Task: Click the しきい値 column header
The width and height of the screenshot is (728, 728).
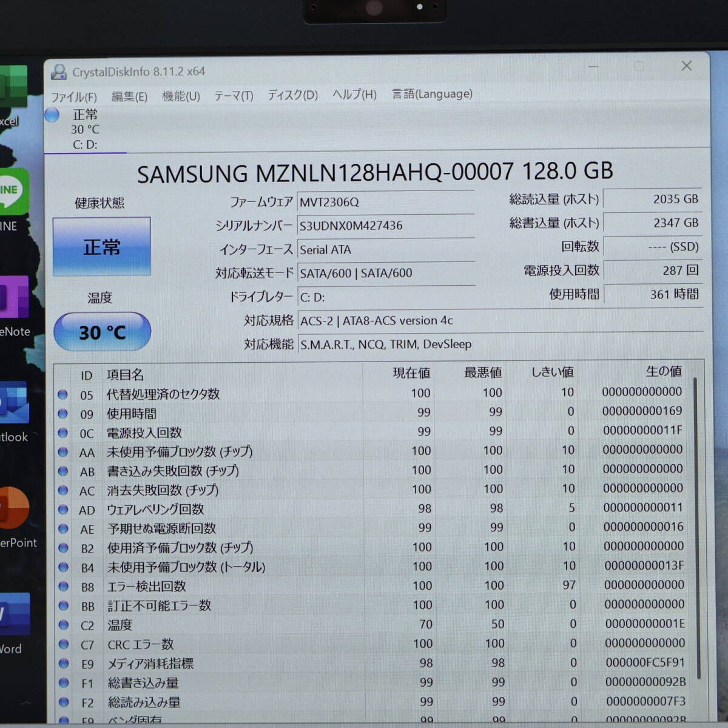Action: pos(552,372)
